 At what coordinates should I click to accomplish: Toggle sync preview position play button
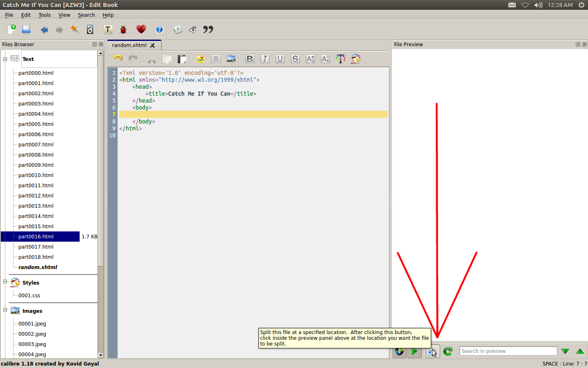(414, 351)
